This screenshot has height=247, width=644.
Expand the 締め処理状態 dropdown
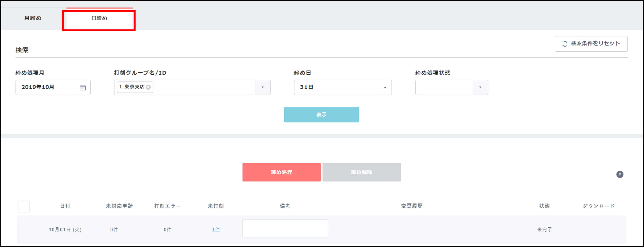[480, 87]
